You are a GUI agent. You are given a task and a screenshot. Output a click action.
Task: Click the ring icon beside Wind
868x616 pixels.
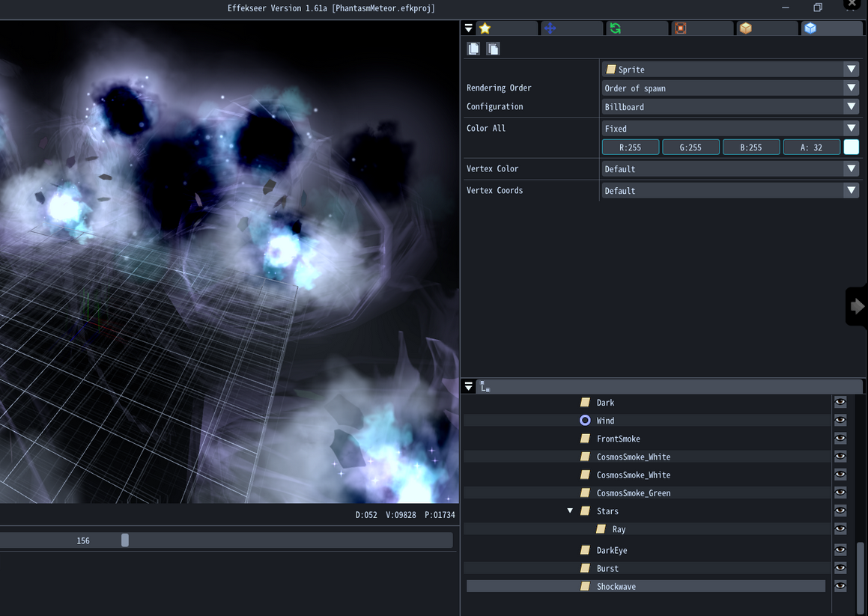[x=585, y=421]
